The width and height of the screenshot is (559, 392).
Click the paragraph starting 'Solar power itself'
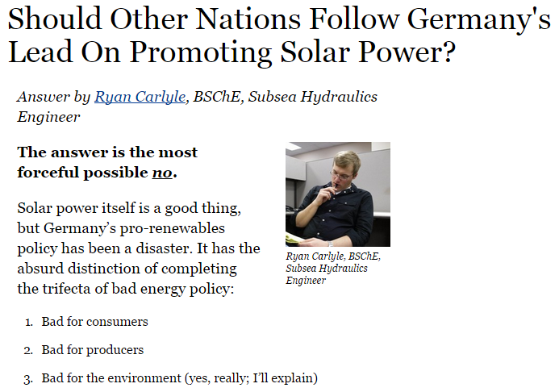coord(138,248)
